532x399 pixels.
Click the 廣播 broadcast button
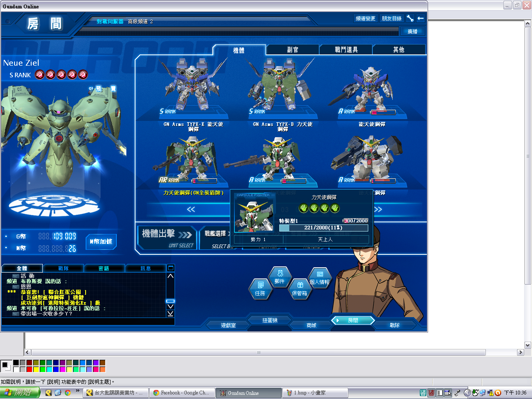(412, 32)
